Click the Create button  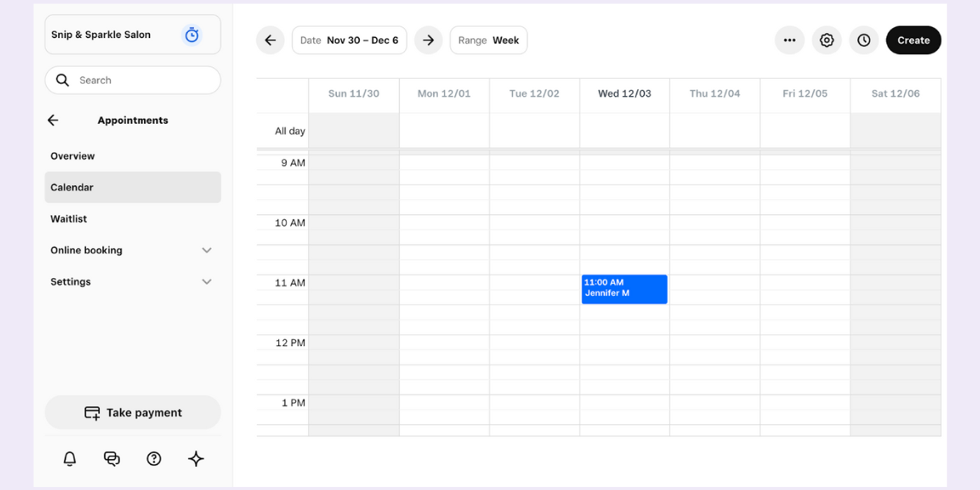pos(913,40)
